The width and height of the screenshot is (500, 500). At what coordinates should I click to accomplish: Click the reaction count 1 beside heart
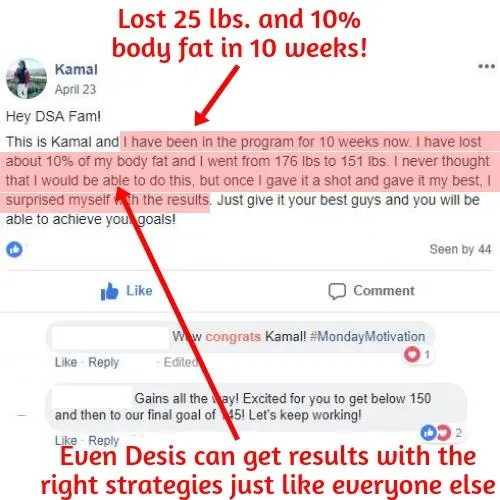click(427, 354)
